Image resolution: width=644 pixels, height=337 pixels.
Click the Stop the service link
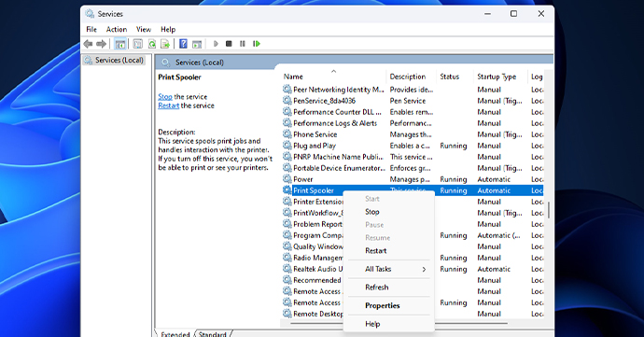point(165,96)
